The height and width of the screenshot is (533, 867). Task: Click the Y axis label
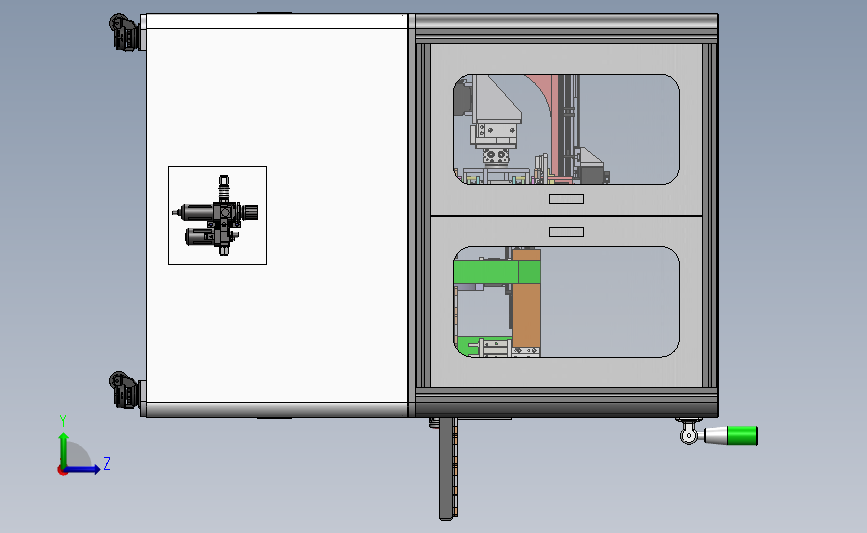click(x=63, y=421)
